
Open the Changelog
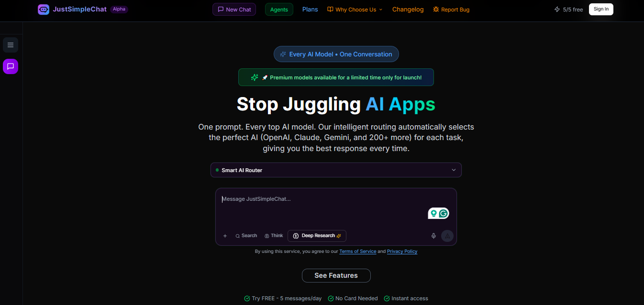(408, 9)
